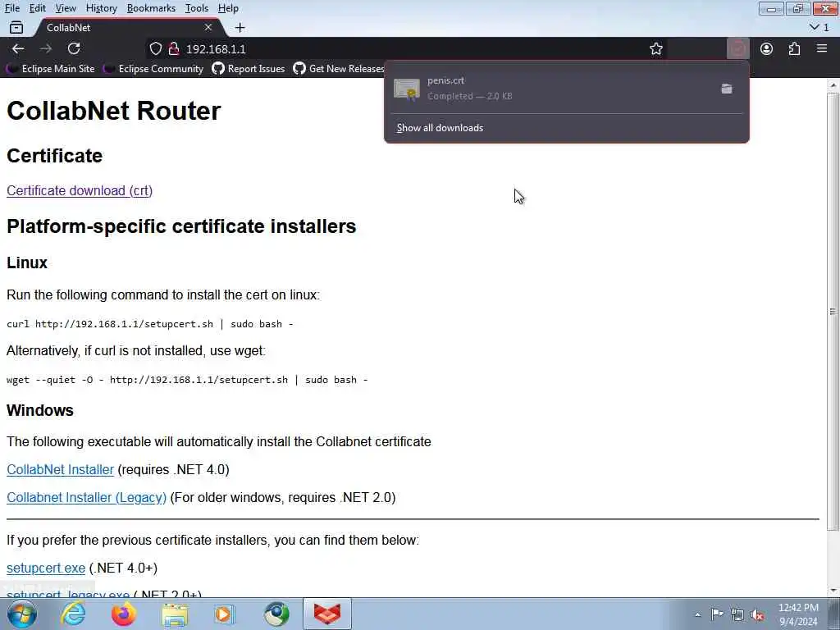840x630 pixels.
Task: Open Eclipse Main Site bookmark
Action: point(51,69)
